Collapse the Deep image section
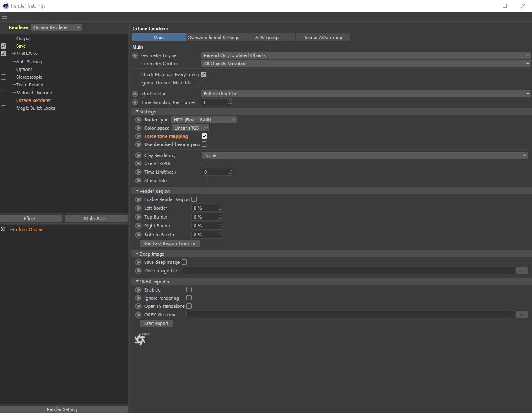 click(x=137, y=254)
